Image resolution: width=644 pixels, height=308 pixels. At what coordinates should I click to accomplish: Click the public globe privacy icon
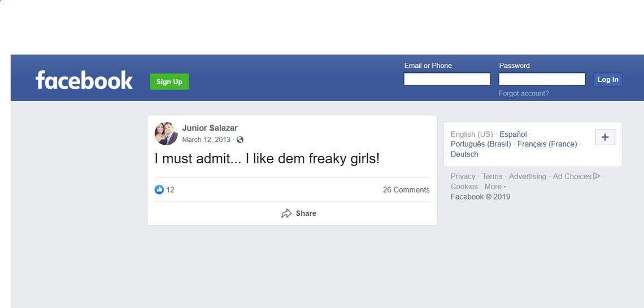click(x=240, y=140)
